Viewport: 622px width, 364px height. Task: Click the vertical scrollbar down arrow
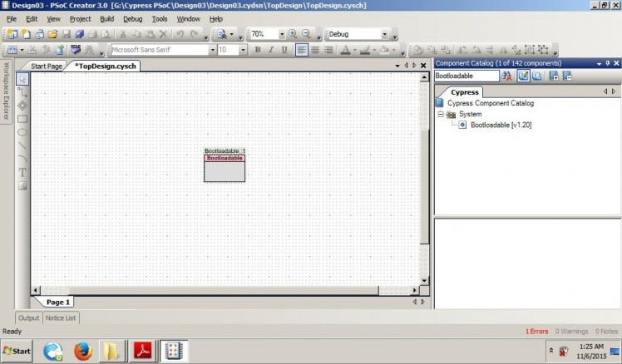click(x=424, y=281)
